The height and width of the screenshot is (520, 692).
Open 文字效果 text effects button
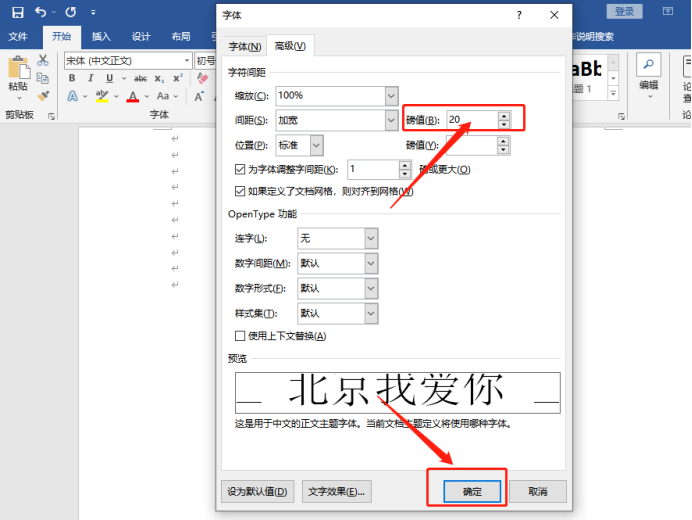337,491
